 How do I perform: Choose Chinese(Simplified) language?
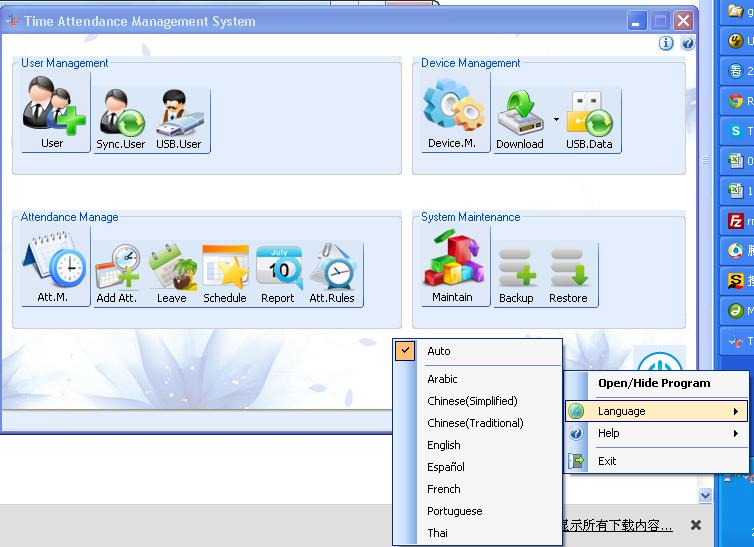click(478, 401)
